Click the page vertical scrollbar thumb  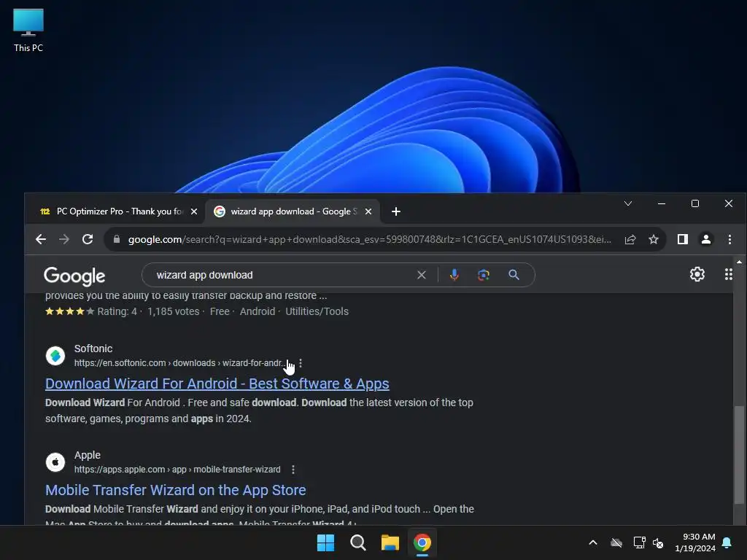pyautogui.click(x=739, y=455)
